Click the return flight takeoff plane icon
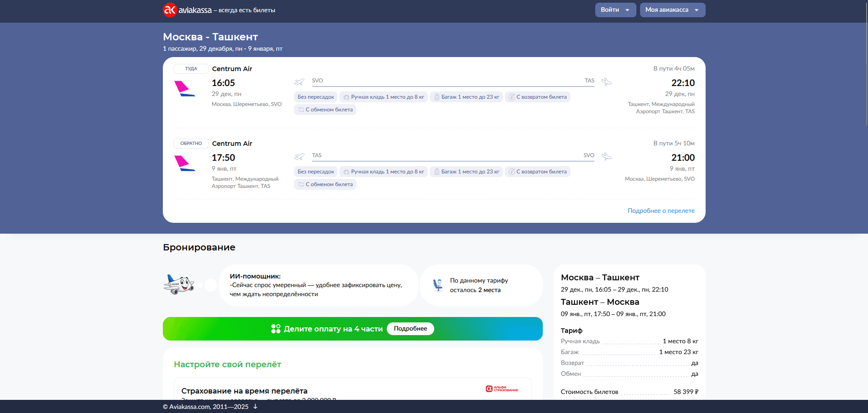 (x=299, y=157)
